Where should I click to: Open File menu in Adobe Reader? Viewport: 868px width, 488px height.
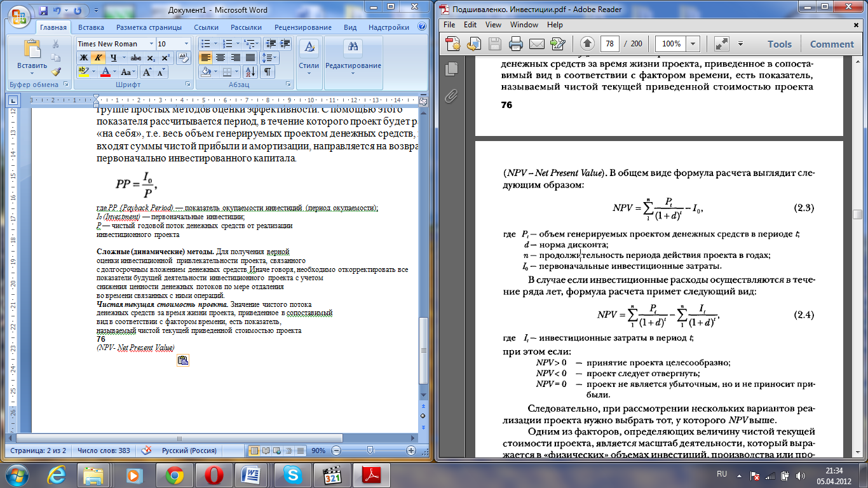[449, 25]
